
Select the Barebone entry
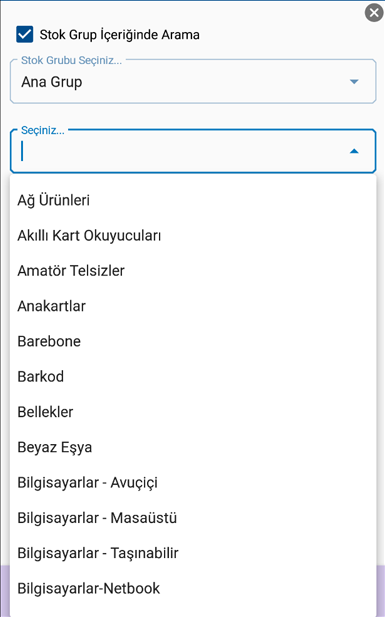(x=193, y=341)
